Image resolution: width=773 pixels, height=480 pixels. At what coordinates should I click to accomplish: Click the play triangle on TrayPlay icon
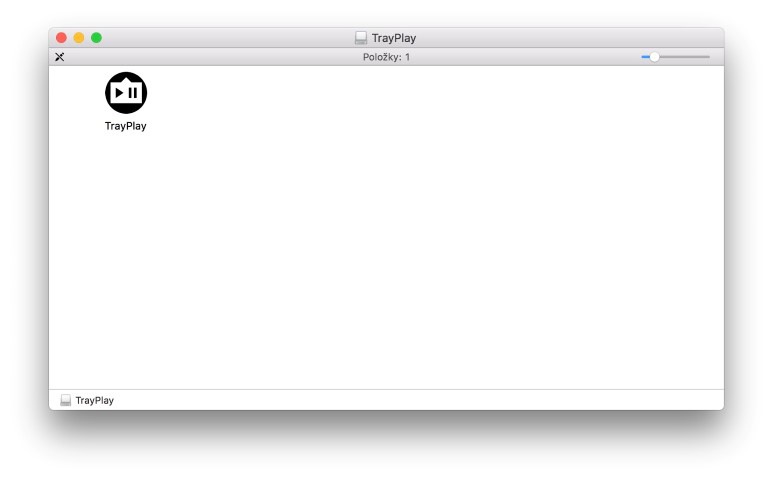[119, 93]
